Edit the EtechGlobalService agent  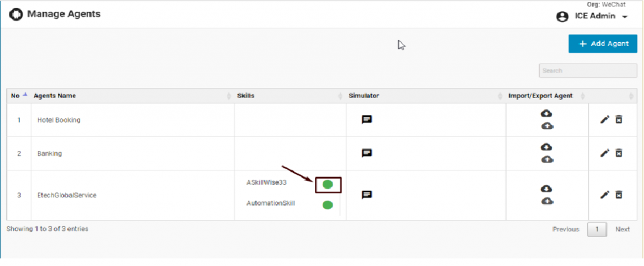(604, 195)
